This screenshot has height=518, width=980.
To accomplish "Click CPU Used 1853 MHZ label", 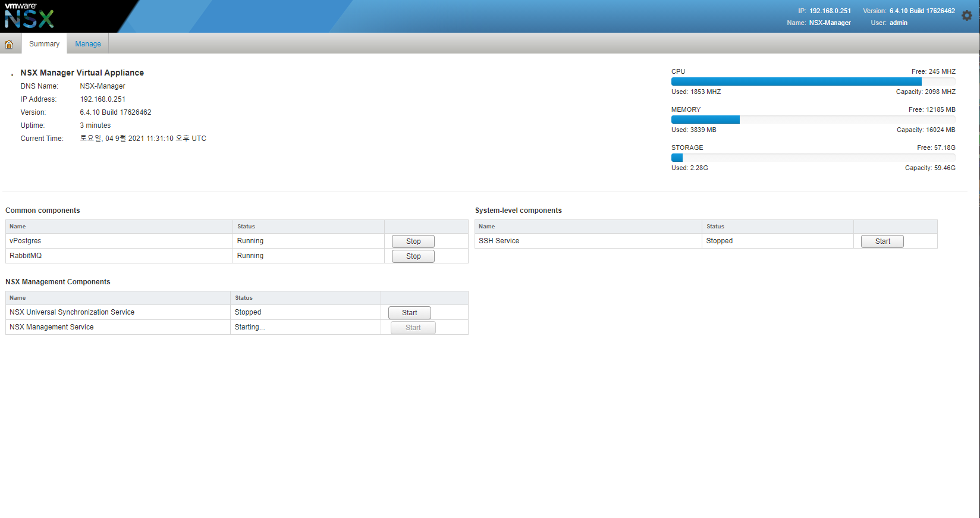I will point(696,92).
